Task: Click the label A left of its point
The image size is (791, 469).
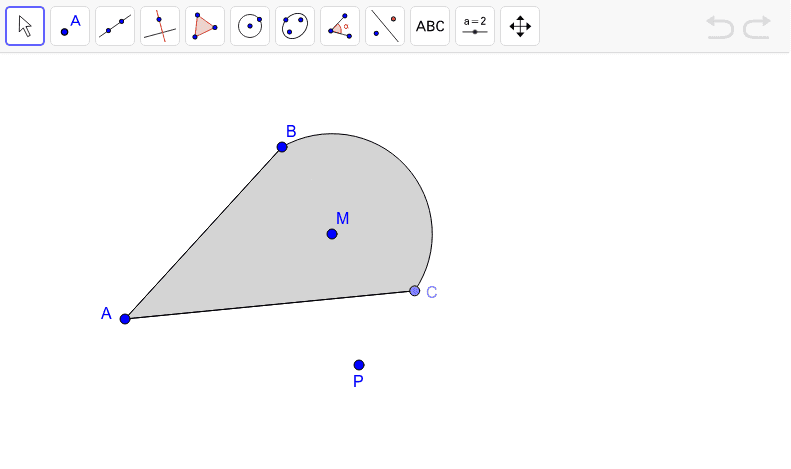Action: (x=106, y=314)
